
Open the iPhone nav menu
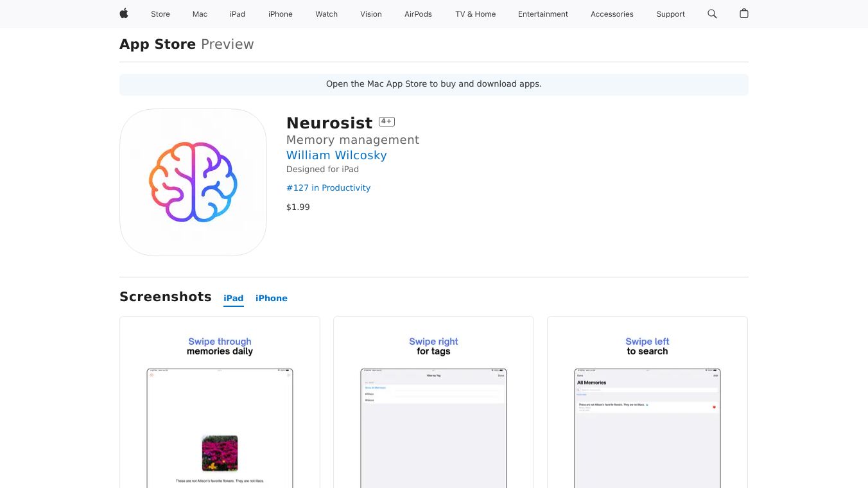[x=281, y=14]
